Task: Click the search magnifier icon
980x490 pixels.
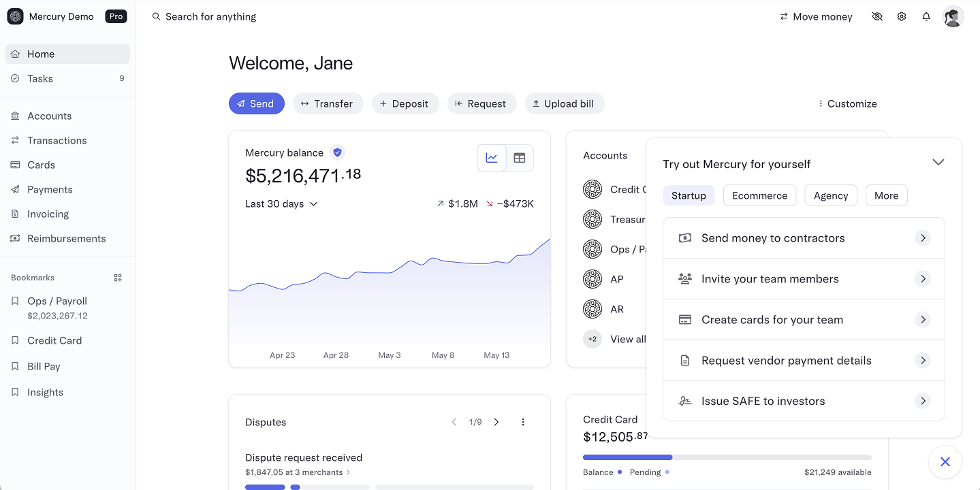Action: (x=156, y=16)
